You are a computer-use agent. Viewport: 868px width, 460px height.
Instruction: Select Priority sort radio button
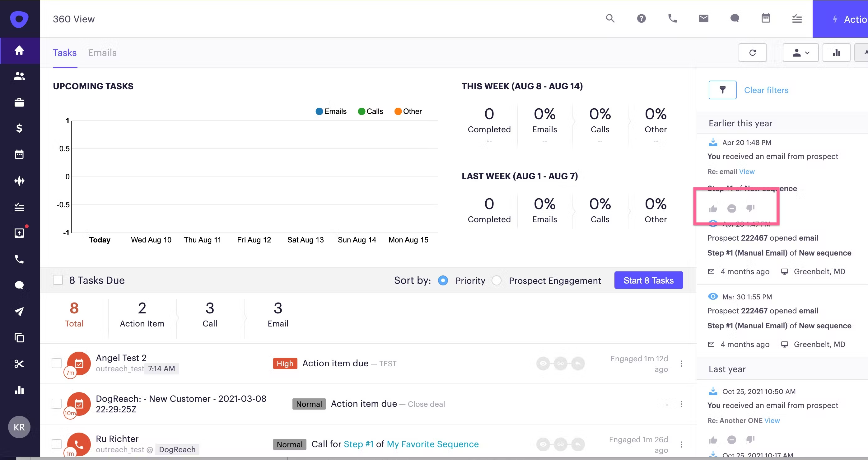(x=443, y=280)
